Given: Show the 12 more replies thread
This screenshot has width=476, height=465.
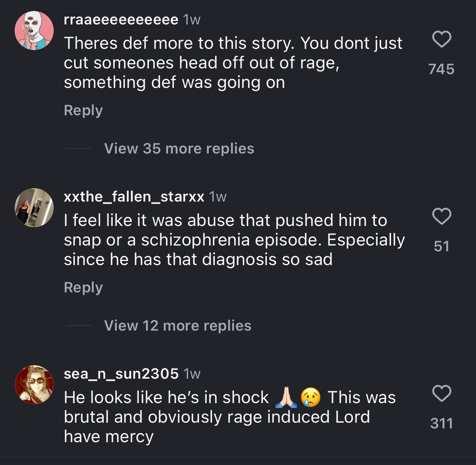Looking at the screenshot, I should pyautogui.click(x=177, y=326).
